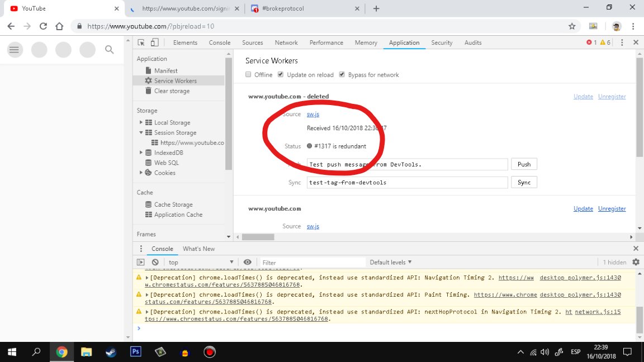This screenshot has width=644, height=362.
Task: Click the Sync tag text field
Action: (x=407, y=182)
